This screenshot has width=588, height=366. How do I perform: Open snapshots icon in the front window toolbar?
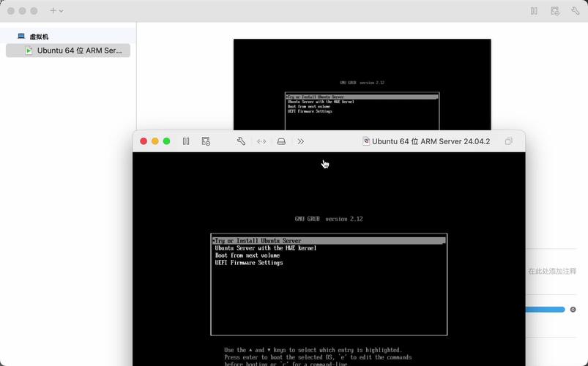point(206,141)
